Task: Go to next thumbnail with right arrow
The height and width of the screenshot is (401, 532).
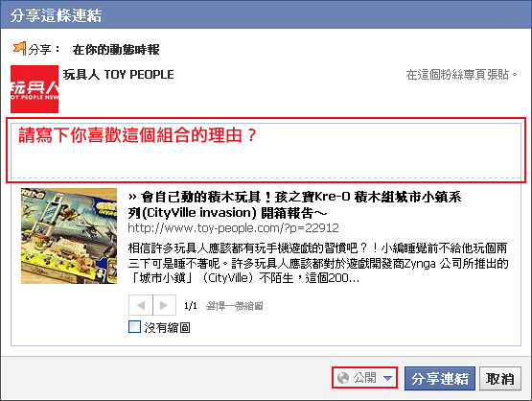Action: click(164, 305)
